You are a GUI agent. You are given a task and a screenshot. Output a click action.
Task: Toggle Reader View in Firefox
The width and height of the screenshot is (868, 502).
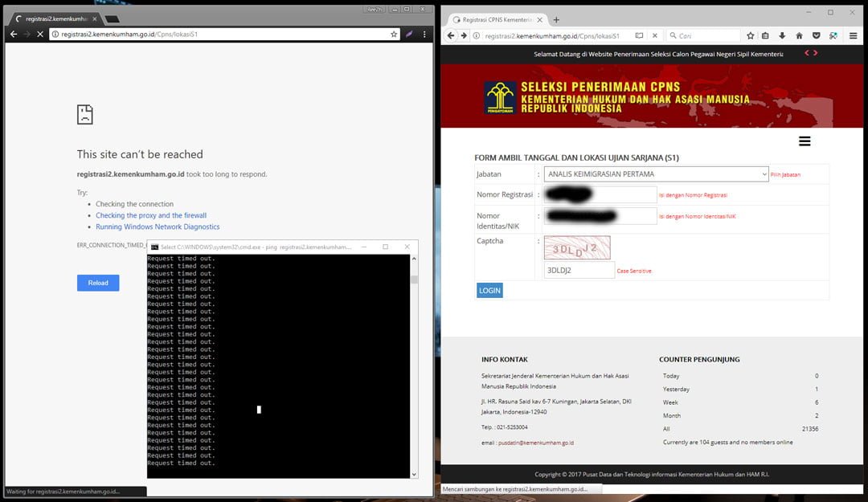point(639,35)
